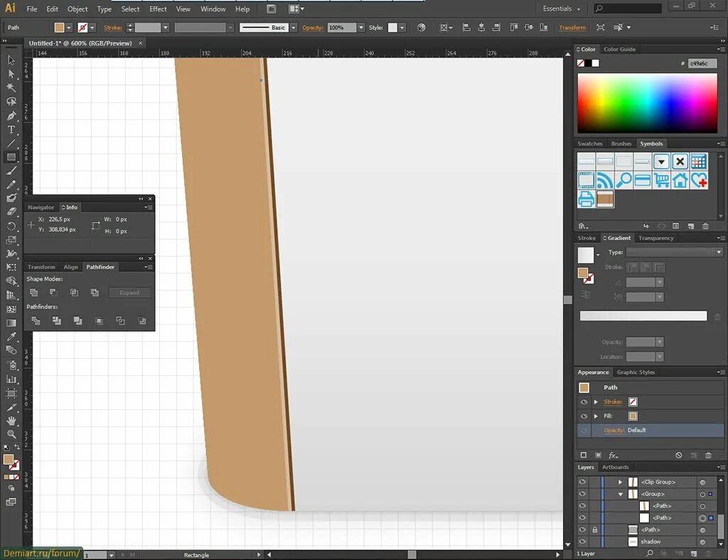Switch to the Artboards tab
This screenshot has width=728, height=560.
[615, 467]
